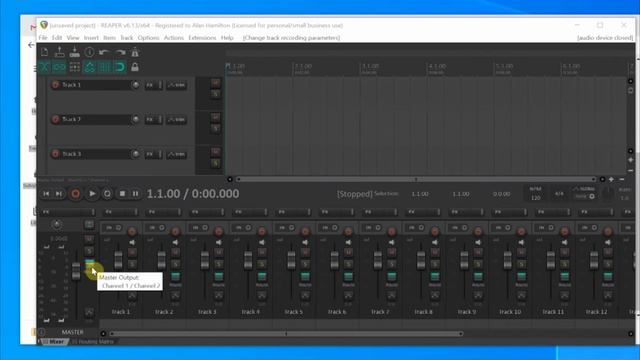The height and width of the screenshot is (360, 640).
Task: Click the transport Stop button
Action: point(122,194)
